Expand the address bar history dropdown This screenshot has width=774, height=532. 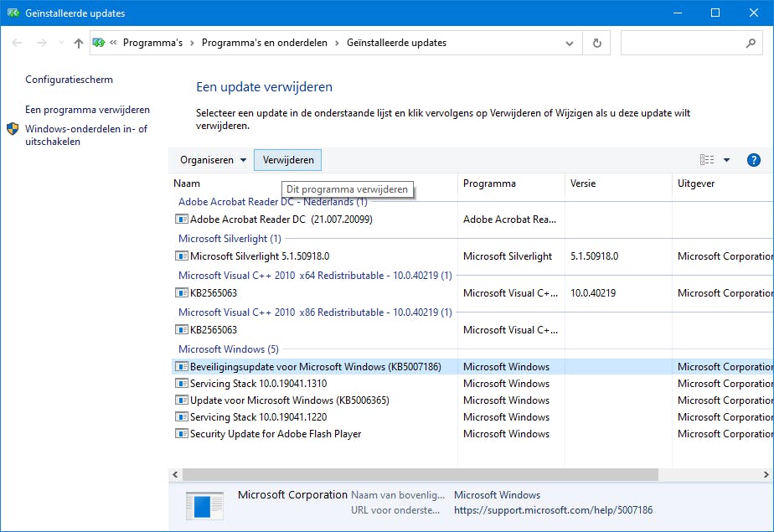[569, 44]
